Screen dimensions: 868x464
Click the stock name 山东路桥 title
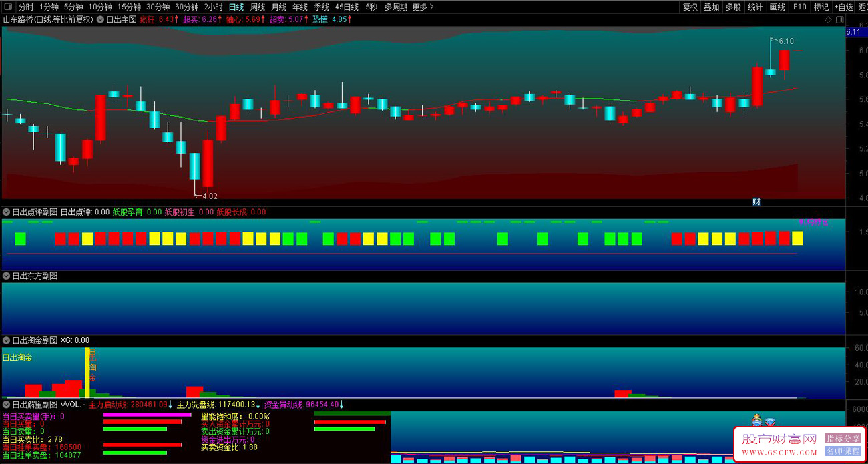(x=18, y=19)
